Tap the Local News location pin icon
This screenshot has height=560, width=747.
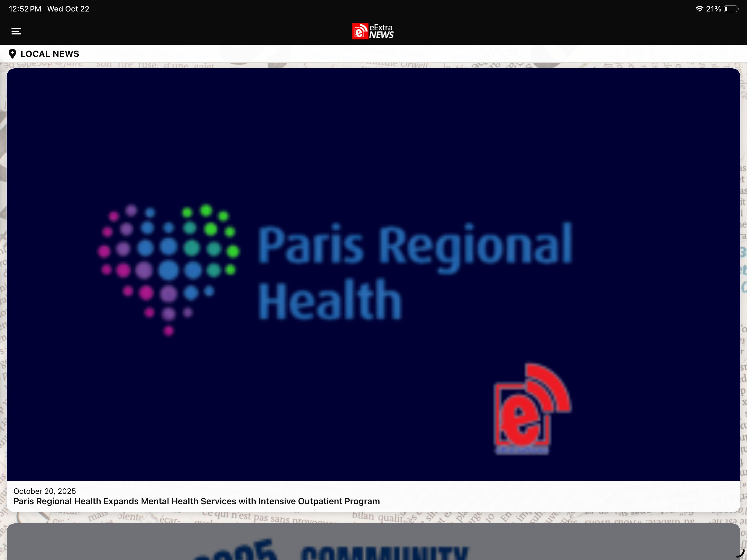click(x=13, y=54)
